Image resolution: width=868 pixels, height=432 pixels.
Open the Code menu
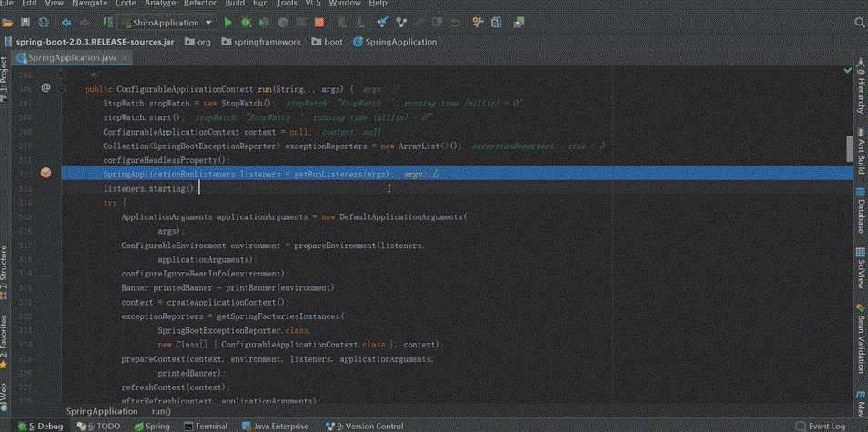click(126, 4)
